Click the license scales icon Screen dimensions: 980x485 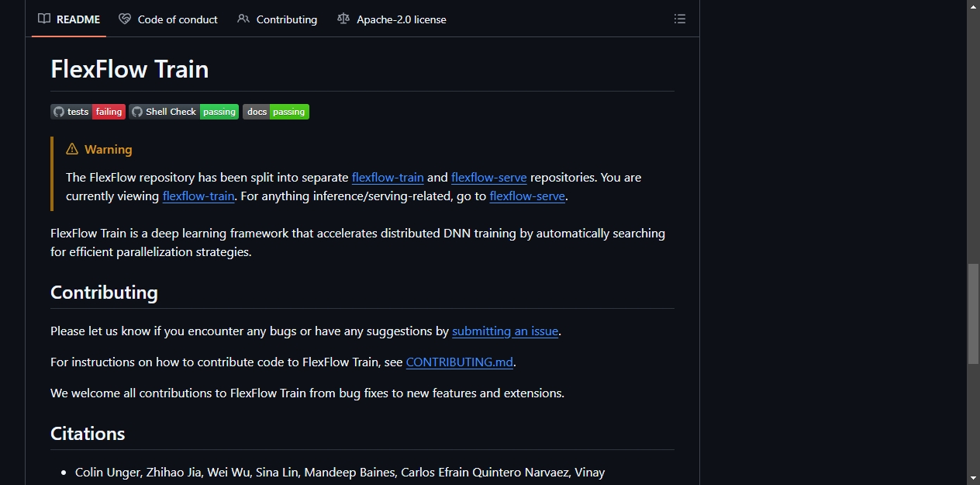click(x=343, y=19)
